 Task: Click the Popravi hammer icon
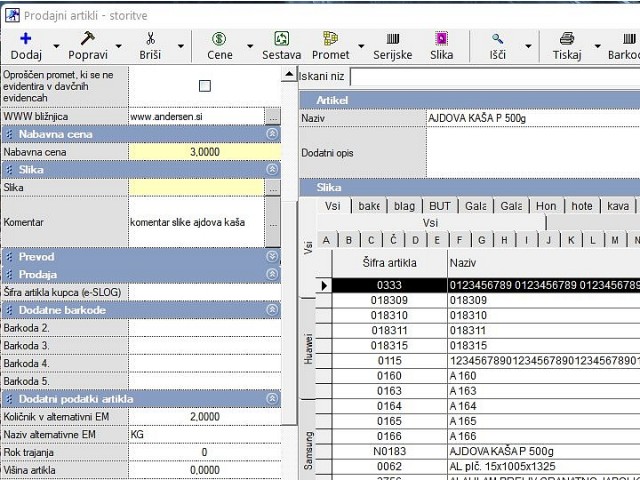(87, 39)
